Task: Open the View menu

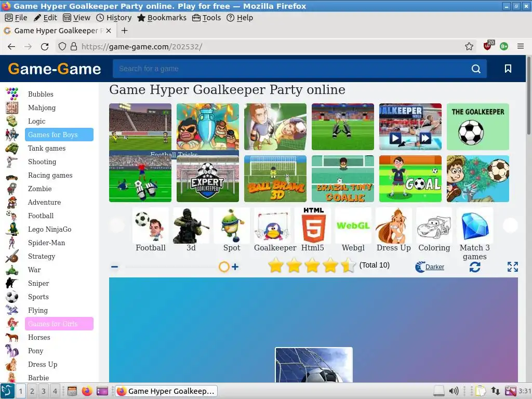Action: point(77,18)
